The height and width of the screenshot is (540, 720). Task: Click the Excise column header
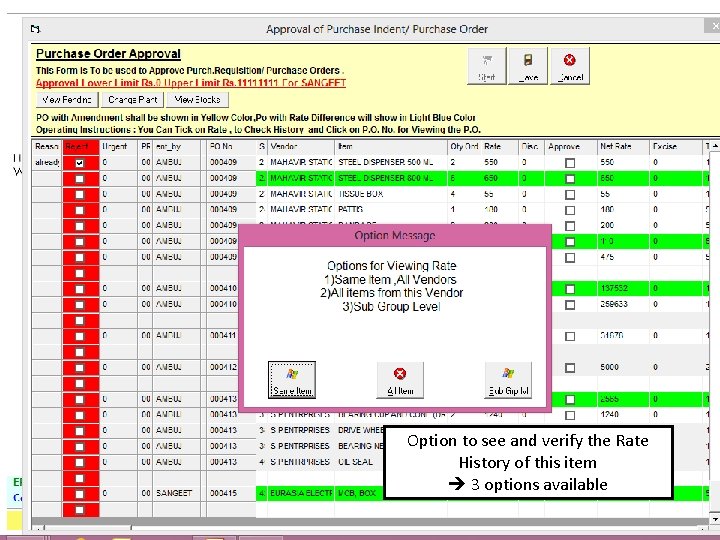click(676, 146)
